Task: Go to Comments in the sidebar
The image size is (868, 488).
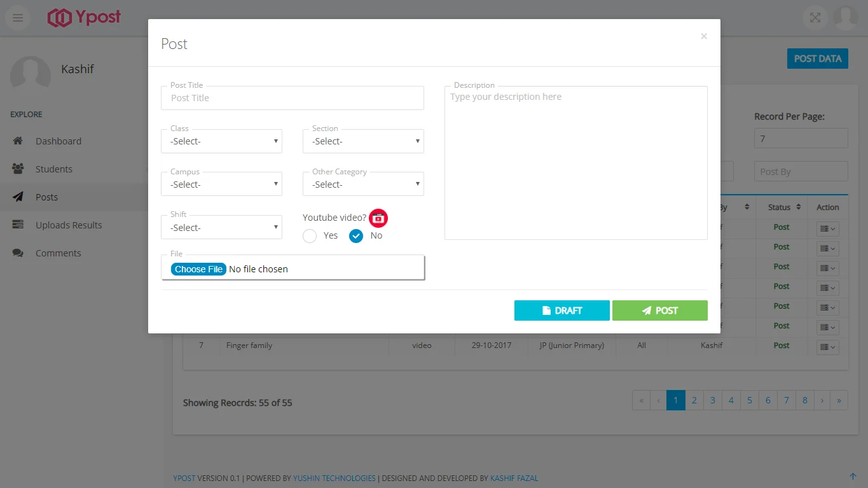Action: click(58, 253)
